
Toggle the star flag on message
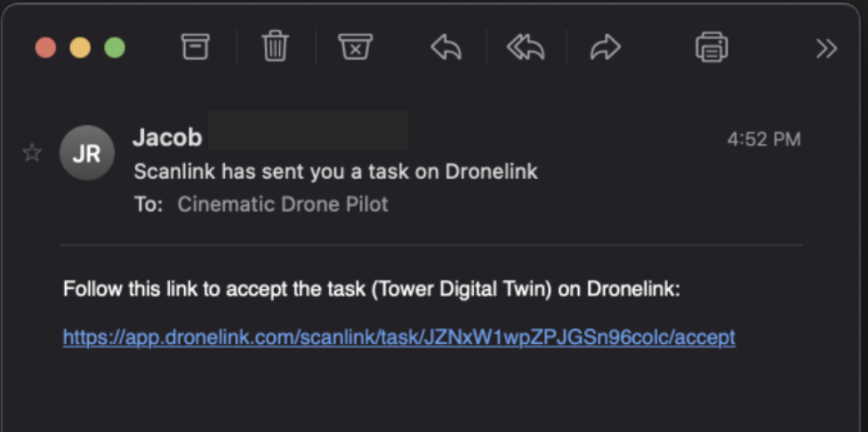(31, 153)
